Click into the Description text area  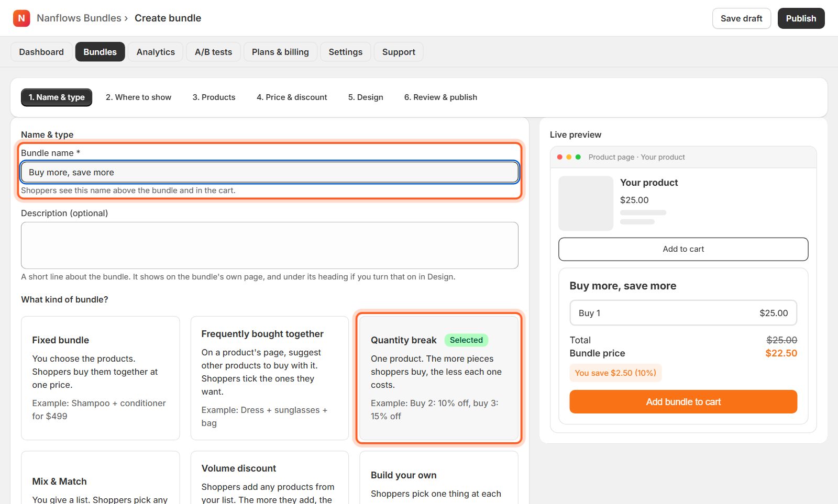[270, 245]
